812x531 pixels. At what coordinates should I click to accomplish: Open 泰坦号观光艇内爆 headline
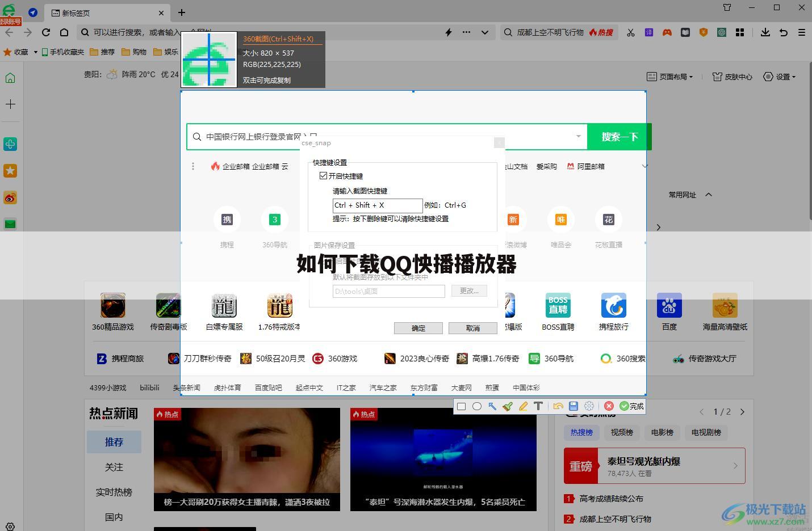click(644, 461)
